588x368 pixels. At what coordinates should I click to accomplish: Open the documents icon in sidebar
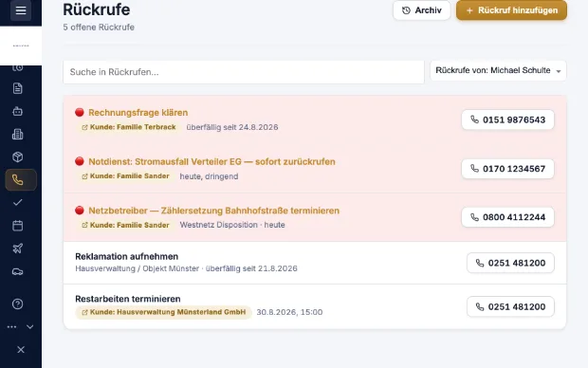[x=18, y=88]
